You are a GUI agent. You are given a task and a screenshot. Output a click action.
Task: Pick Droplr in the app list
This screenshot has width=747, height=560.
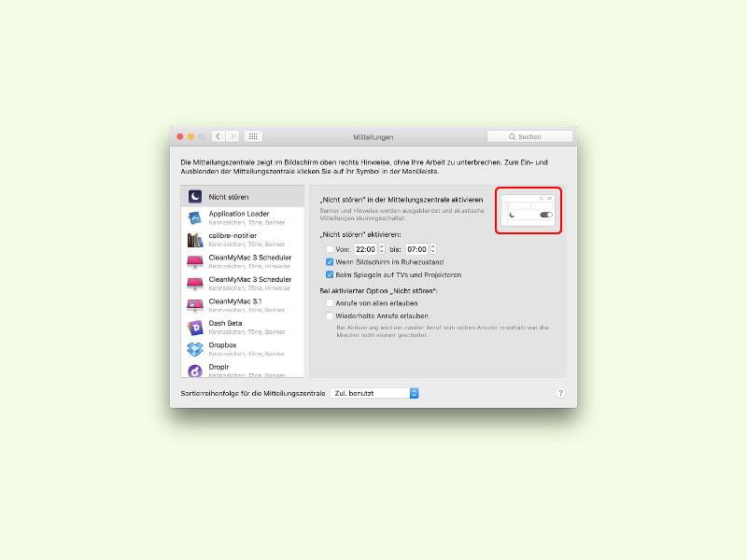point(243,370)
